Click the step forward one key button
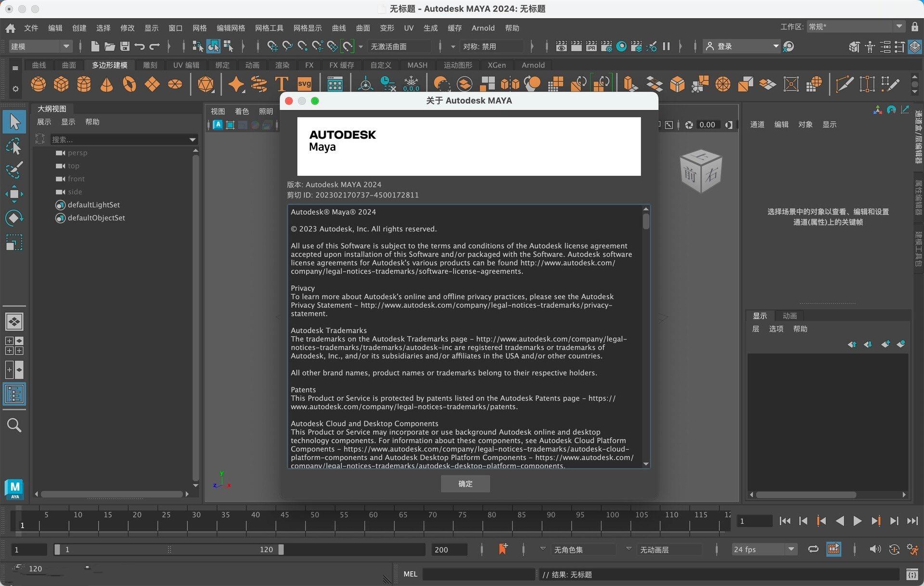This screenshot has height=586, width=924. [x=876, y=521]
